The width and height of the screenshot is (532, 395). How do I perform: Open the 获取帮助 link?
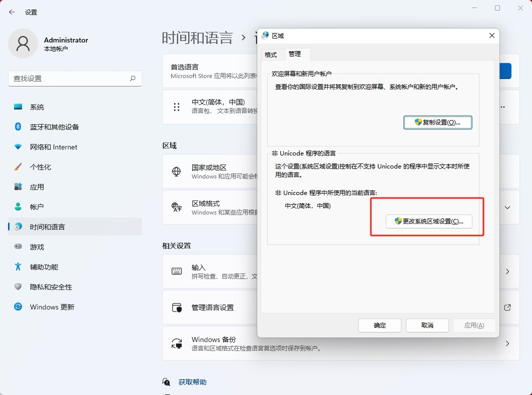point(192,382)
